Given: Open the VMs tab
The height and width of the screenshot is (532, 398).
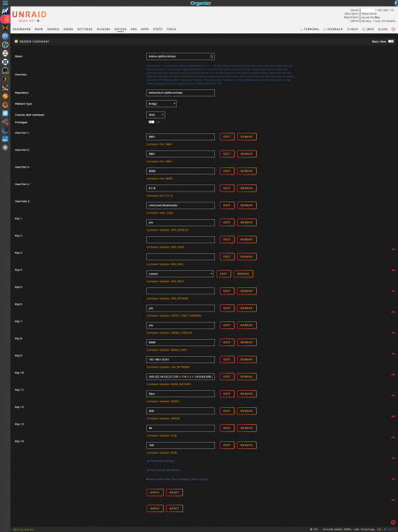Looking at the screenshot, I should pos(133,29).
